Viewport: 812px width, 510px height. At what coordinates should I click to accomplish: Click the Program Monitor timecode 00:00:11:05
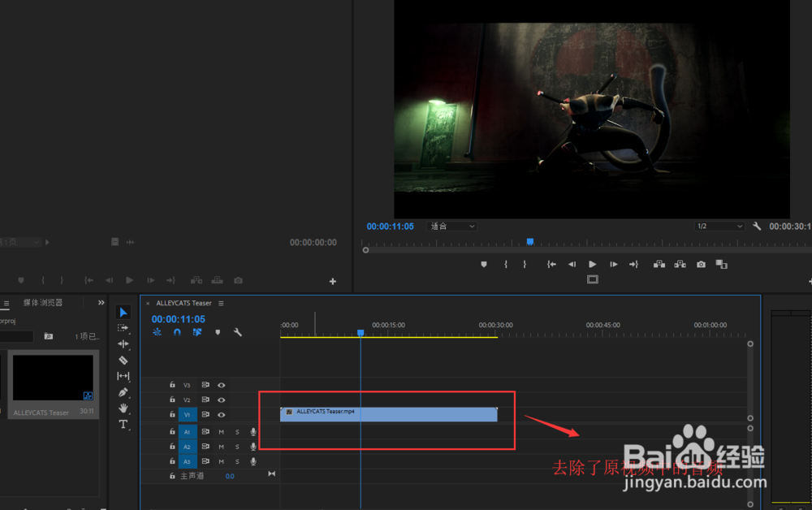pos(390,227)
